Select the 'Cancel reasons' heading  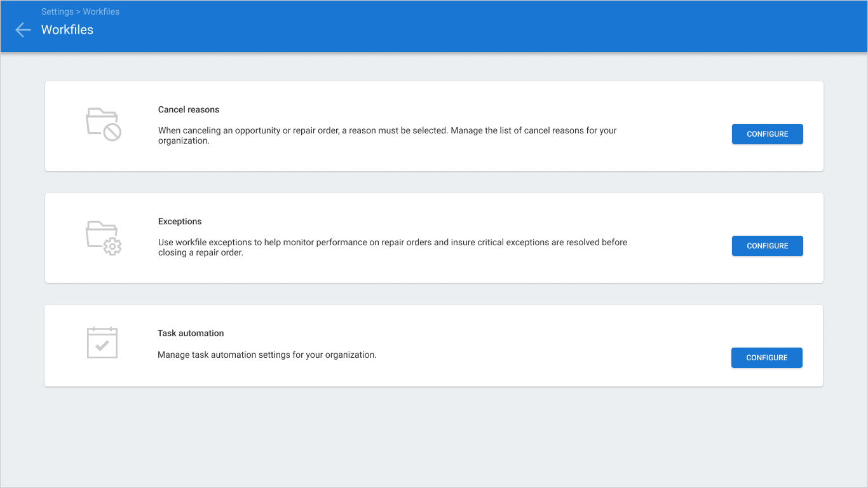(189, 109)
